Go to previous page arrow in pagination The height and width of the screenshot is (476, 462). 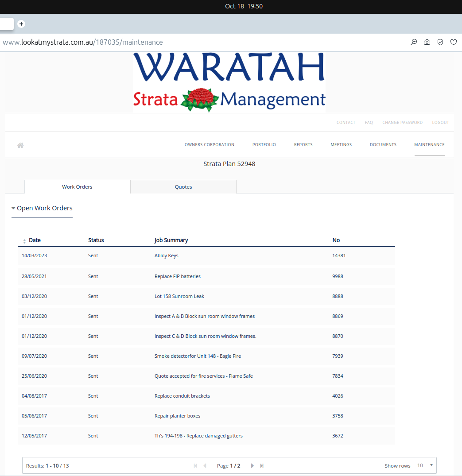click(x=205, y=466)
